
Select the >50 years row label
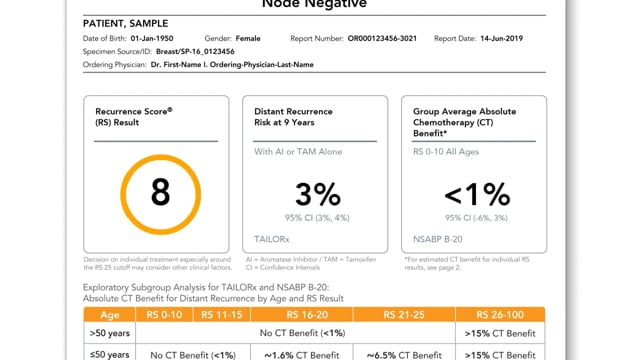(109, 333)
